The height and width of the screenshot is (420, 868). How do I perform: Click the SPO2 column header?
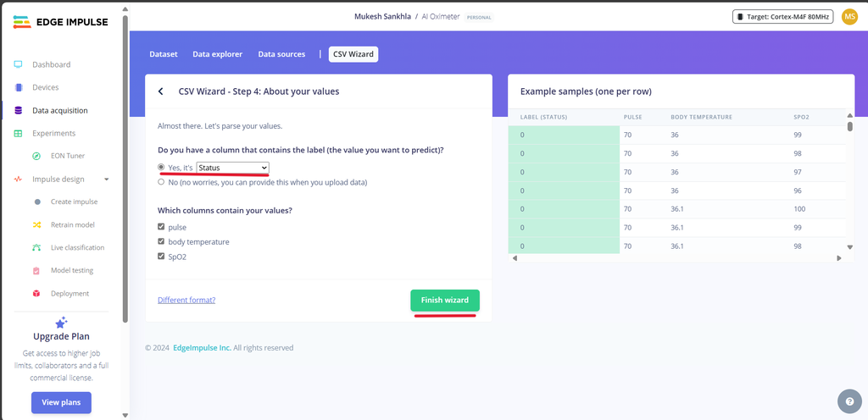coord(801,117)
